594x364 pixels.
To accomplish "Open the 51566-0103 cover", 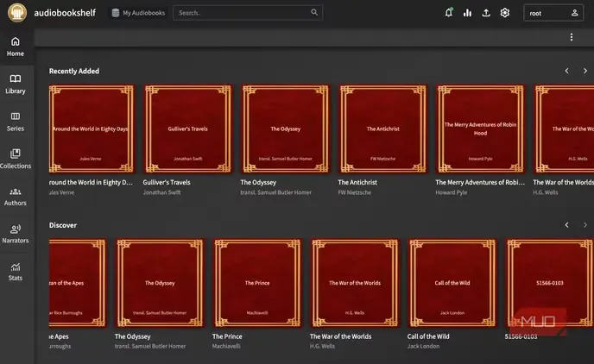I will [x=550, y=283].
